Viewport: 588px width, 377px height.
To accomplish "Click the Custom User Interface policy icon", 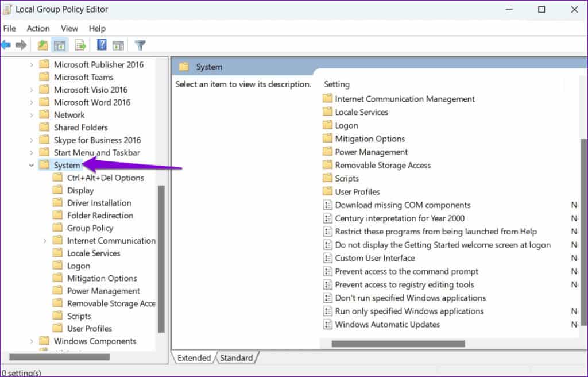I will (x=328, y=259).
